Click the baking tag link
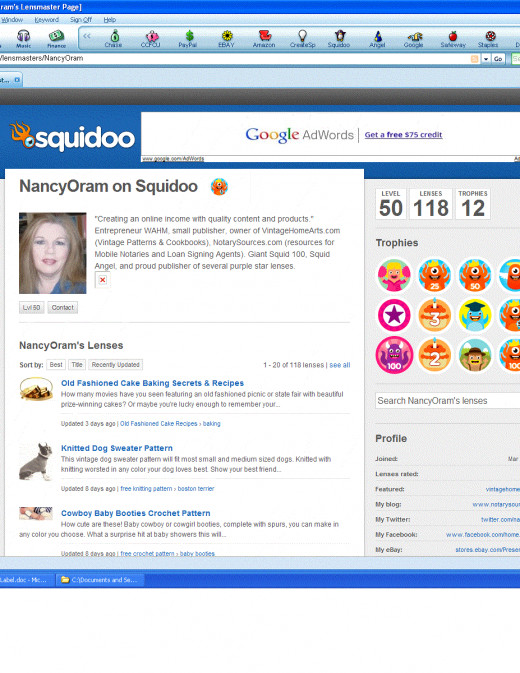This screenshot has height=673, width=520. pyautogui.click(x=212, y=424)
